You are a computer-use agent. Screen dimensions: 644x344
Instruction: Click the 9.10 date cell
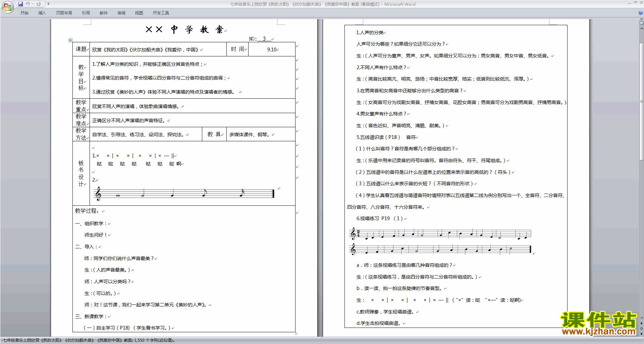pos(272,50)
